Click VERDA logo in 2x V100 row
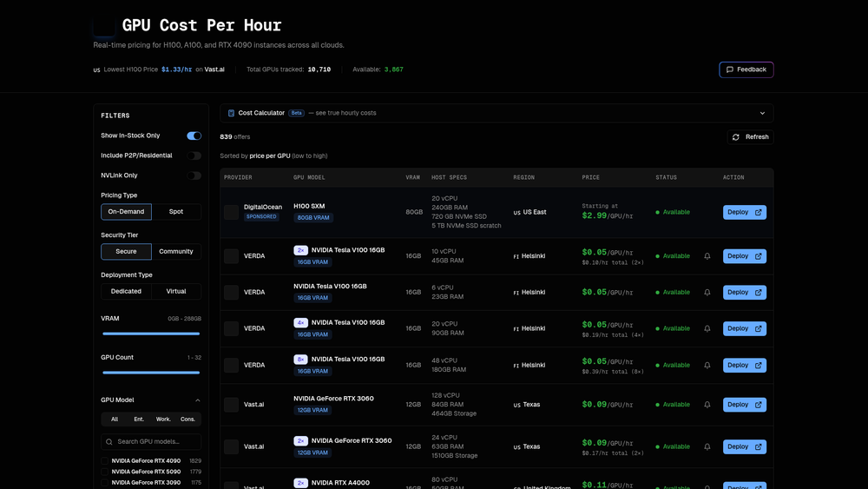 [232, 256]
